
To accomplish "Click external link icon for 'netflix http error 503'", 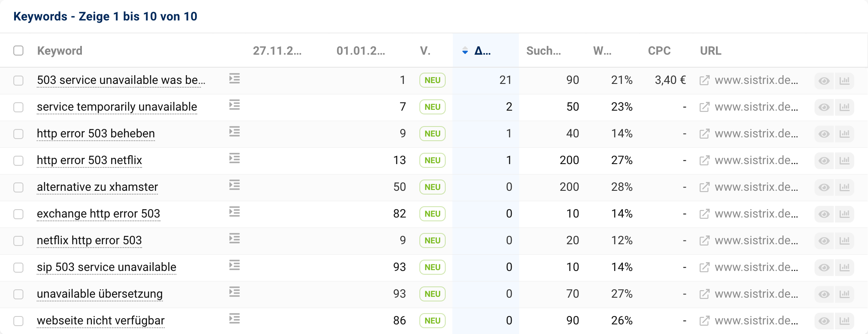I will (x=704, y=240).
